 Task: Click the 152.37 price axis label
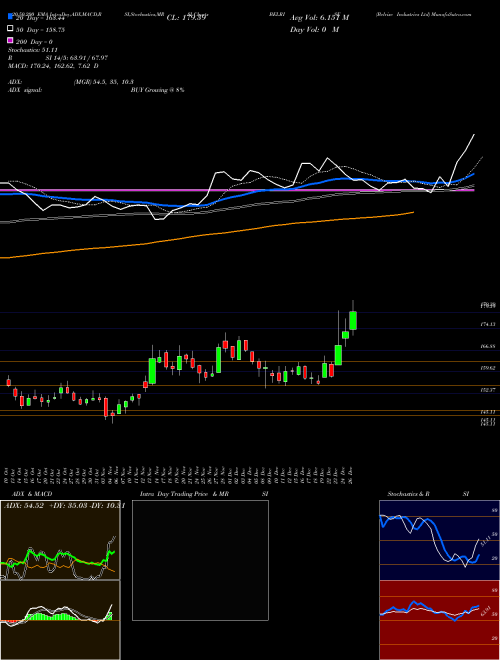point(488,390)
